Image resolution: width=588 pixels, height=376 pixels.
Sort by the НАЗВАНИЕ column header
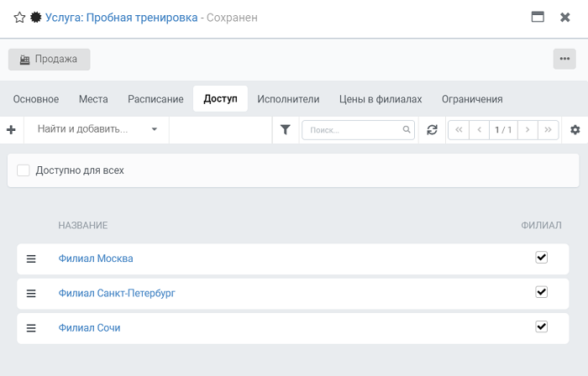point(83,226)
